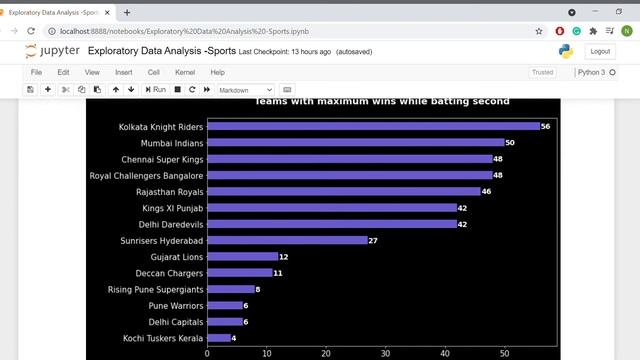The height and width of the screenshot is (360, 640).
Task: Bookmark this page with the star icon
Action: point(539,31)
